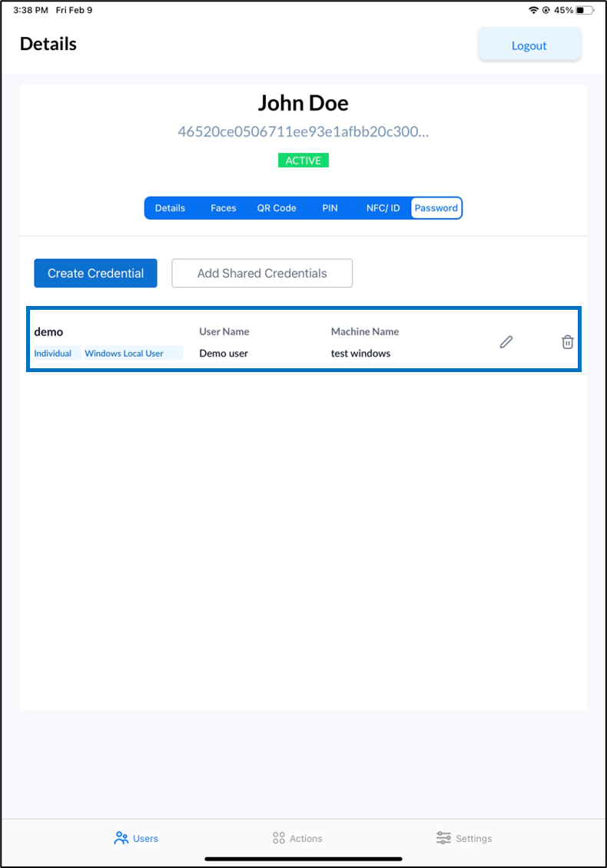
Task: Click the Logout button
Action: pos(529,45)
